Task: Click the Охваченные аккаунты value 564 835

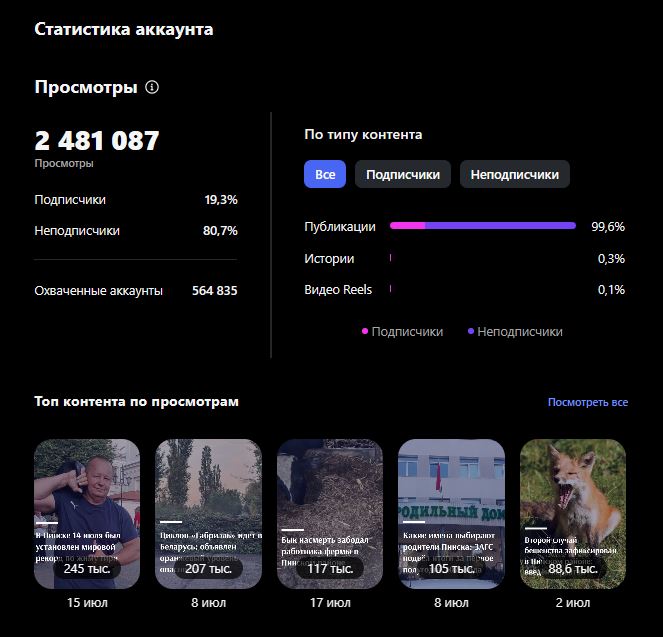Action: pos(214,290)
